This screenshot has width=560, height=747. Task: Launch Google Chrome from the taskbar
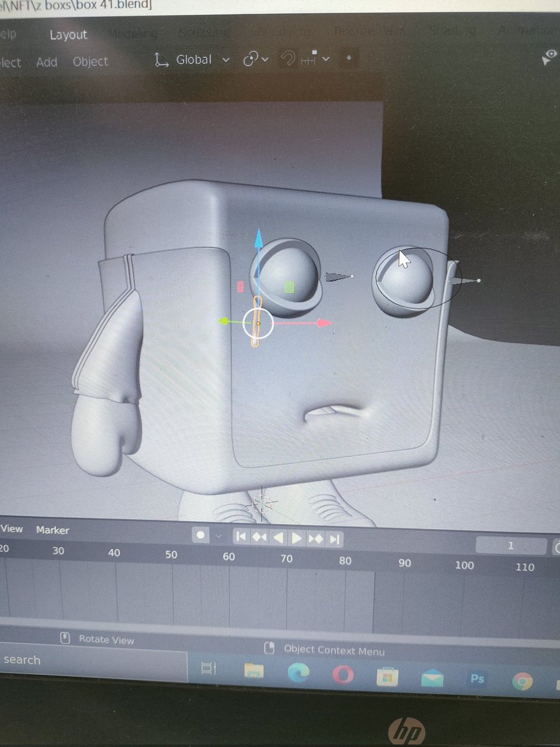click(x=521, y=682)
